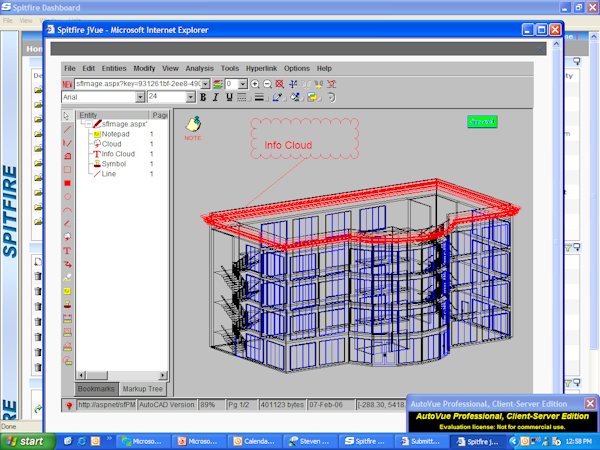Open the Tools menu
Image resolution: width=600 pixels, height=450 pixels.
click(x=230, y=68)
